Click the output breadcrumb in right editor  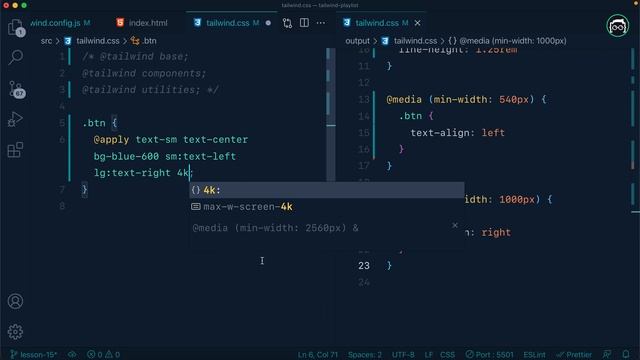click(x=357, y=41)
